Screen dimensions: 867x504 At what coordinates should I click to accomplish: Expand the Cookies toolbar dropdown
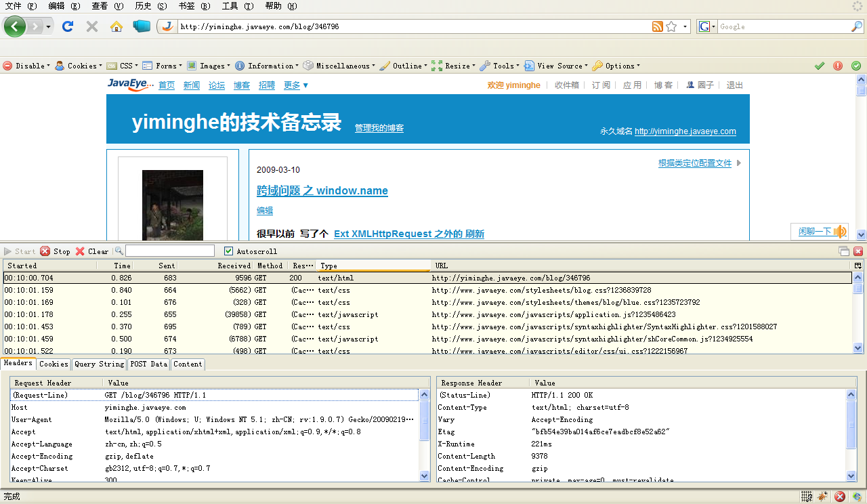point(78,66)
